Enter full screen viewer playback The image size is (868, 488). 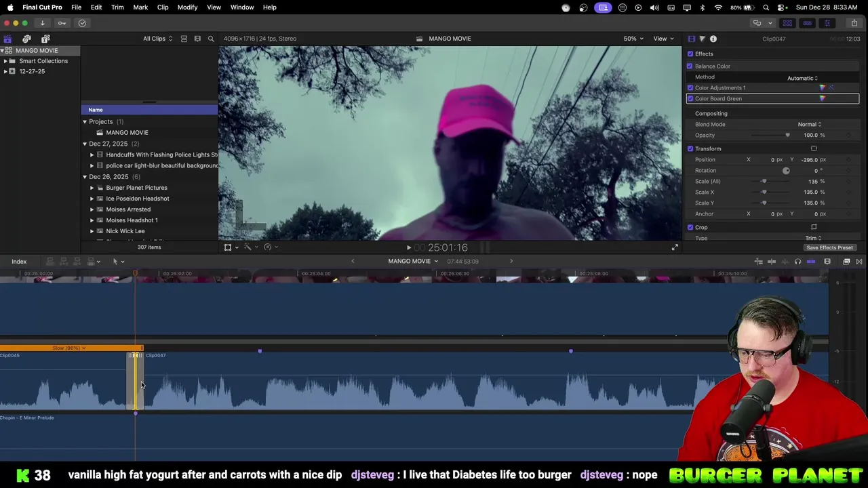pyautogui.click(x=674, y=247)
